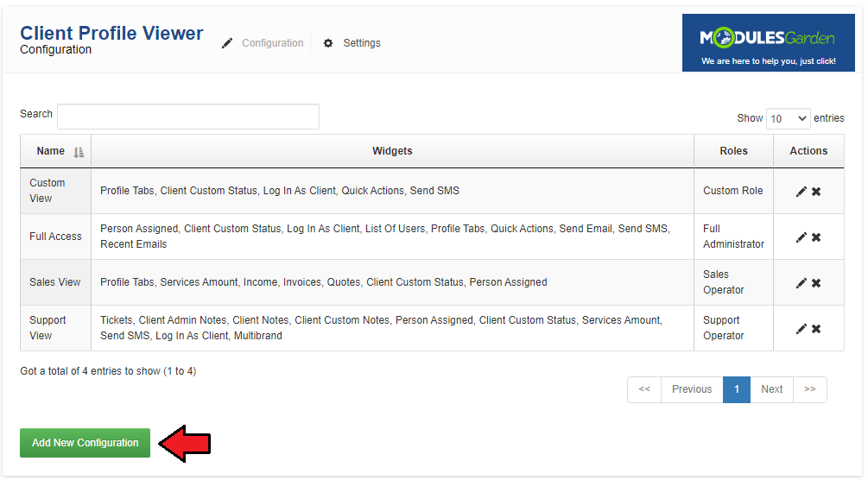This screenshot has width=868, height=480.
Task: Click the total entries summary text
Action: pos(108,371)
